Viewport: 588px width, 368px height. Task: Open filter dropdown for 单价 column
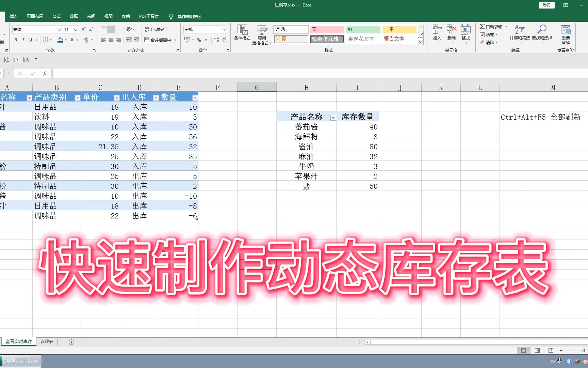pyautogui.click(x=117, y=98)
